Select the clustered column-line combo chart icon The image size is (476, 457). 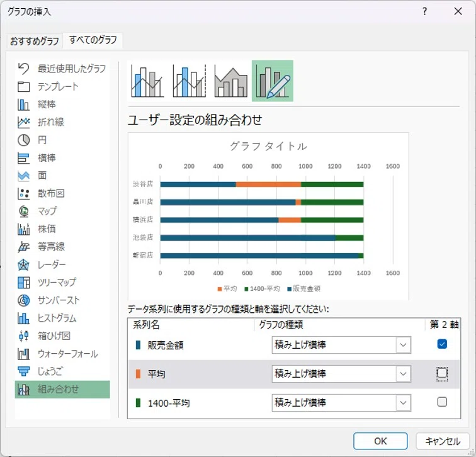click(147, 81)
